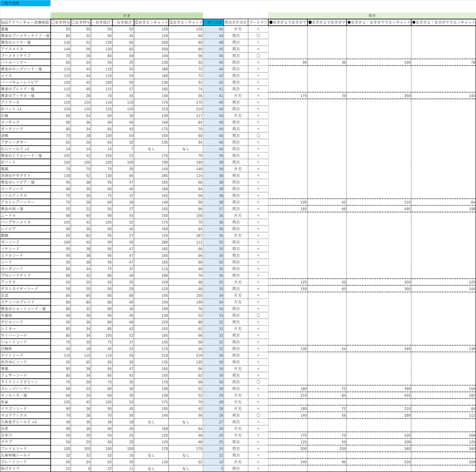Select the 'ヌンチャク' weapon name

[x=25, y=122]
